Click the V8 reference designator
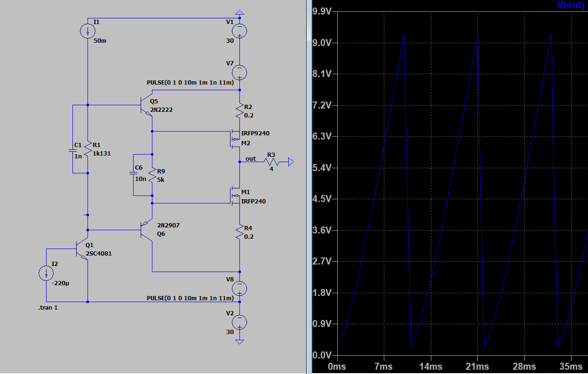588x374 pixels. (230, 279)
